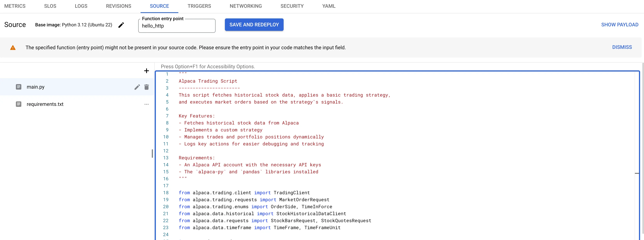This screenshot has height=240, width=644.
Task: Click the orange warning triangle icon
Action: click(x=13, y=48)
